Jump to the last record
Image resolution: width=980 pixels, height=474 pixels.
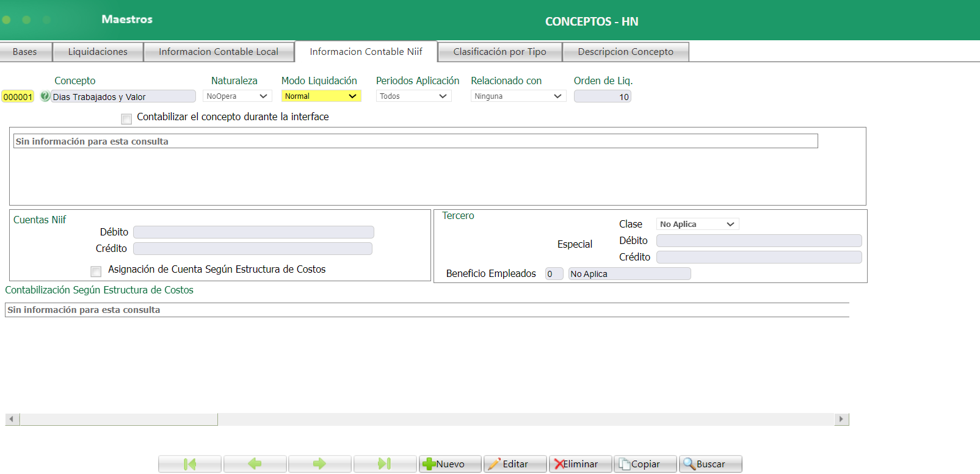click(385, 464)
